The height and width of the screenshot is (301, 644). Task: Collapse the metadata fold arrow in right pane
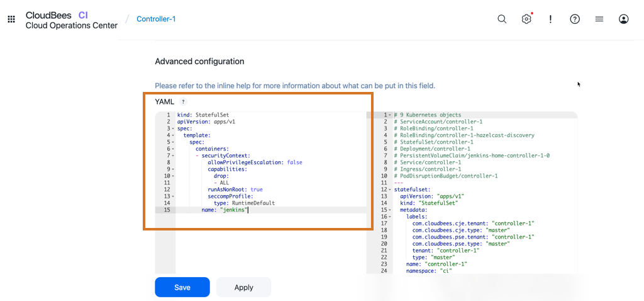(390, 210)
